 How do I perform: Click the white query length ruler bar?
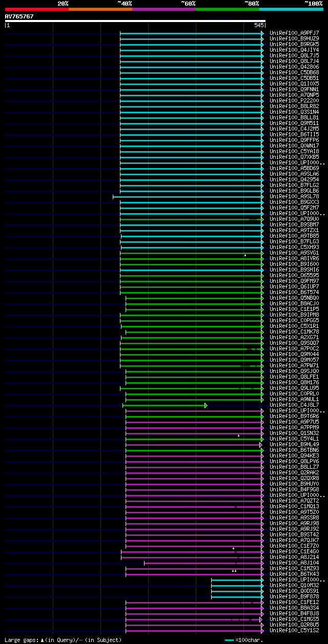click(x=135, y=21)
